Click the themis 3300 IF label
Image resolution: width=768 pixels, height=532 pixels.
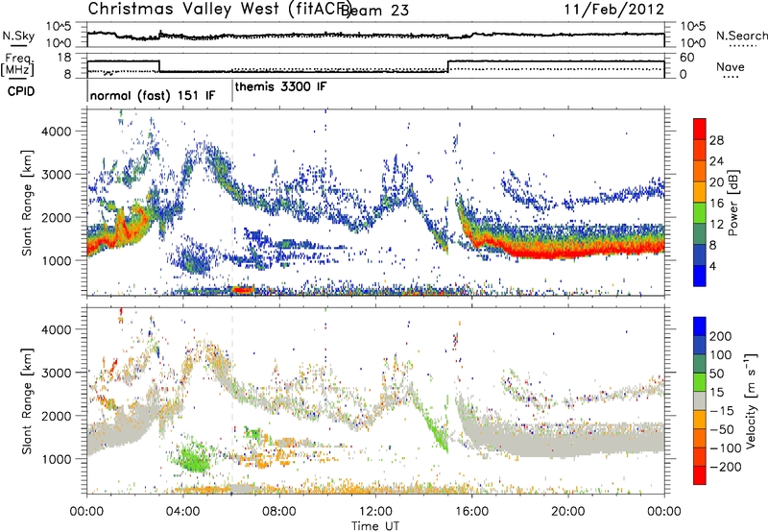click(x=280, y=87)
